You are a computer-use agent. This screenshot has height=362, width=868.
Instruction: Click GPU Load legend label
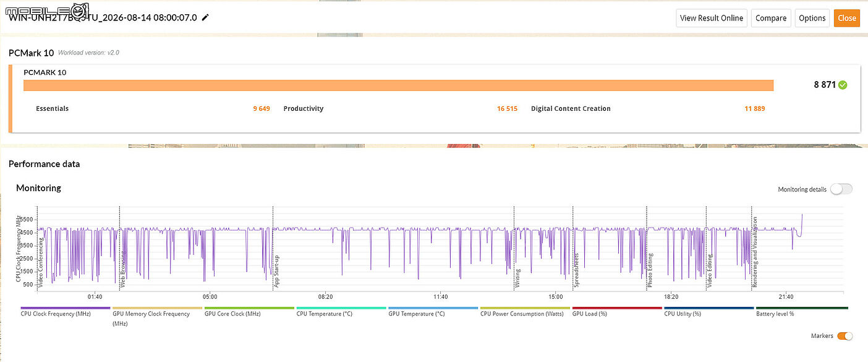click(x=589, y=314)
